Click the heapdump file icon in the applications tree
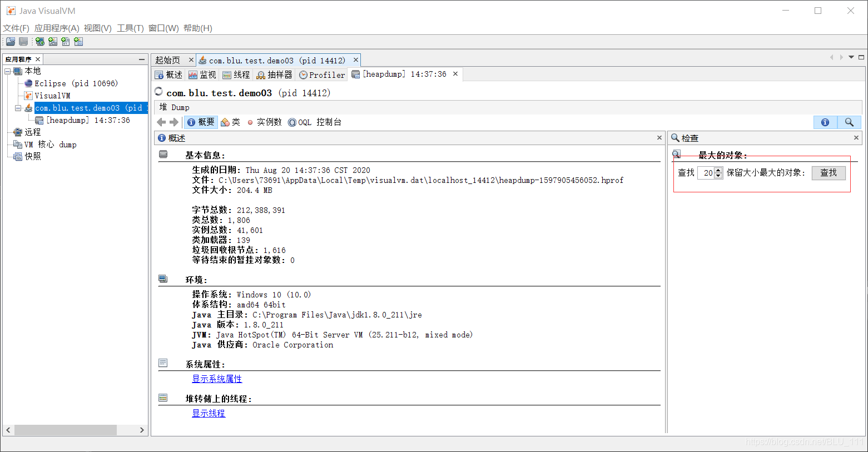Viewport: 868px width, 452px height. 39,120
